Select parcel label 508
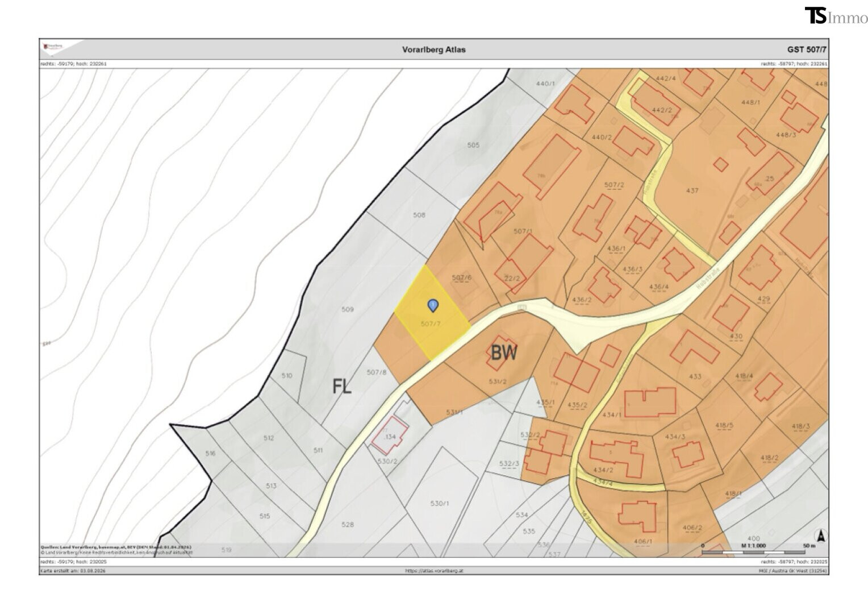 (419, 215)
